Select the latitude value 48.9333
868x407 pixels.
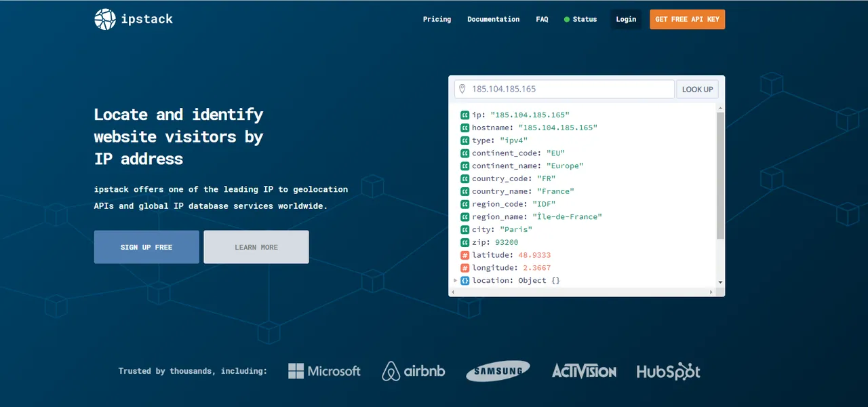point(534,255)
